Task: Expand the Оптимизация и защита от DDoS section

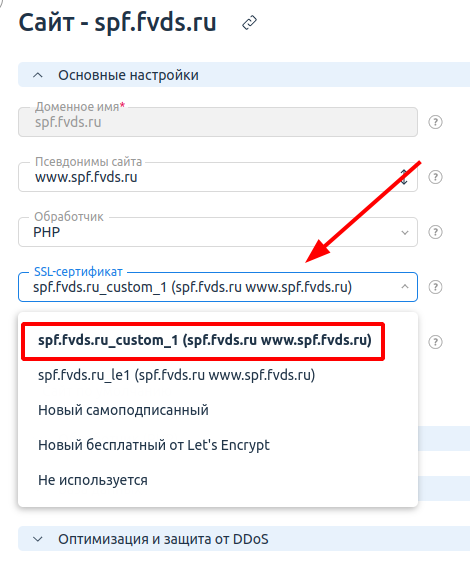Action: click(x=38, y=539)
